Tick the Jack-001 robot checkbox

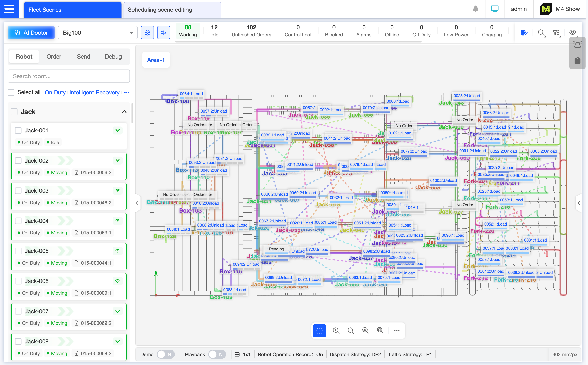click(18, 130)
